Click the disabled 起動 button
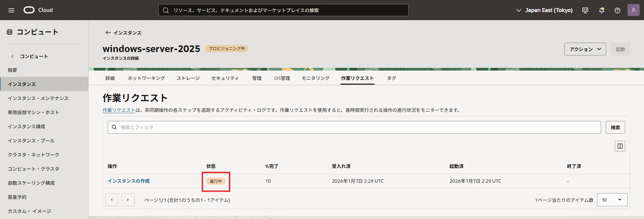Viewport: 644px width, 219px height. click(620, 49)
